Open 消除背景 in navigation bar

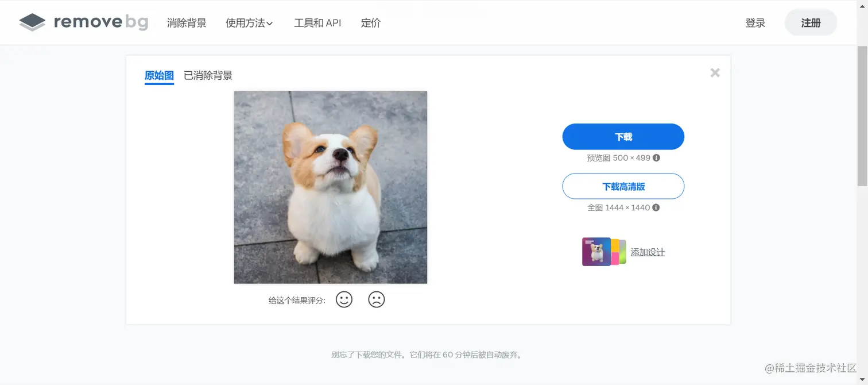click(187, 23)
